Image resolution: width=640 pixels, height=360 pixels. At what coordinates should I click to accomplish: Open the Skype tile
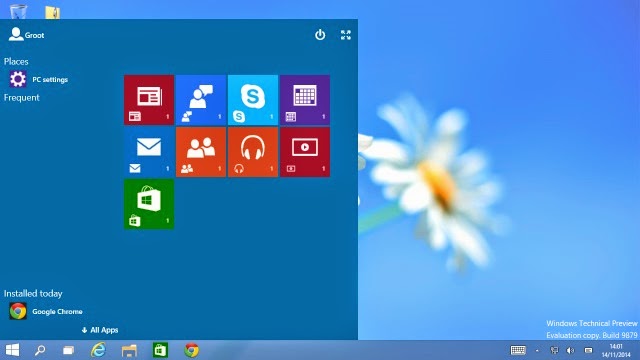[x=253, y=100]
